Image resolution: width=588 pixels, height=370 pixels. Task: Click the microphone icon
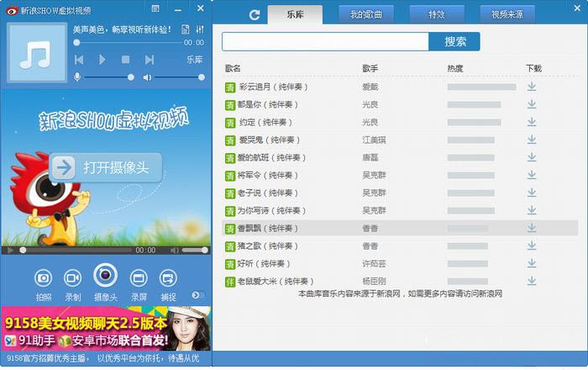pyautogui.click(x=77, y=77)
